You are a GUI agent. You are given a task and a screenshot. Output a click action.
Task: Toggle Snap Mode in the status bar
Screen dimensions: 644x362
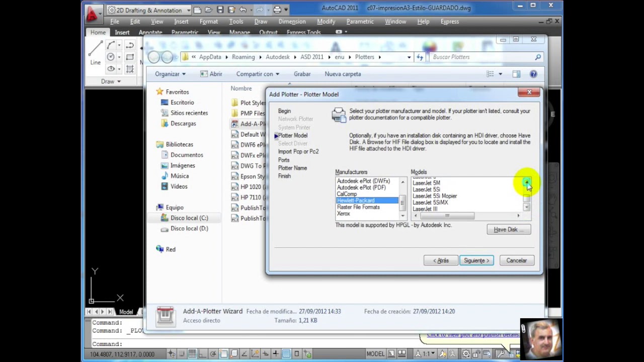[182, 353]
